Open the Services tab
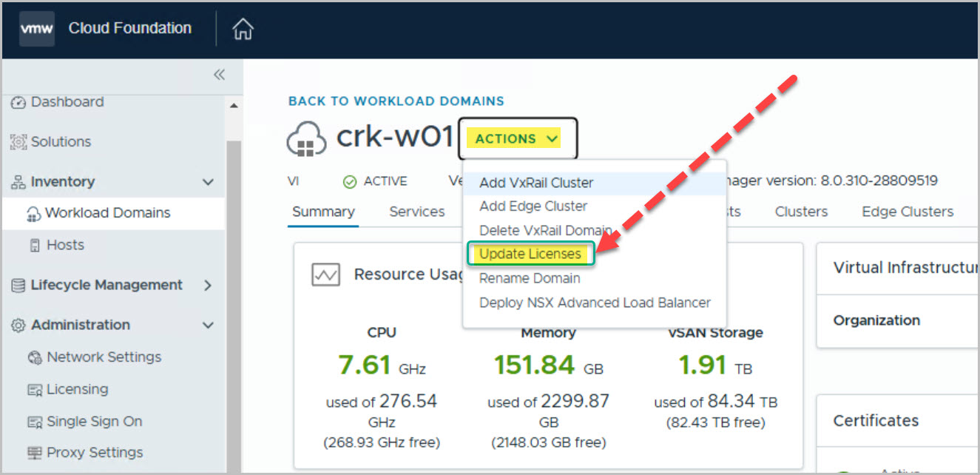The image size is (980, 475). (x=416, y=212)
